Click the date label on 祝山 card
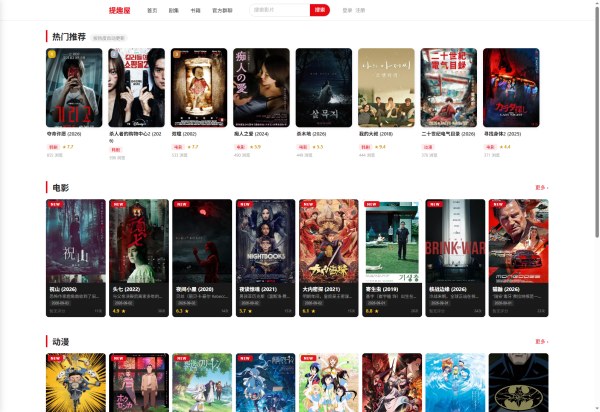This screenshot has height=412, width=600. click(x=59, y=303)
